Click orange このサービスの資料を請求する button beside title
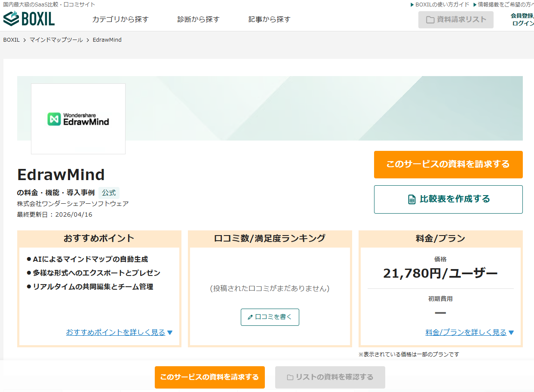The height and width of the screenshot is (392, 534). [x=448, y=165]
